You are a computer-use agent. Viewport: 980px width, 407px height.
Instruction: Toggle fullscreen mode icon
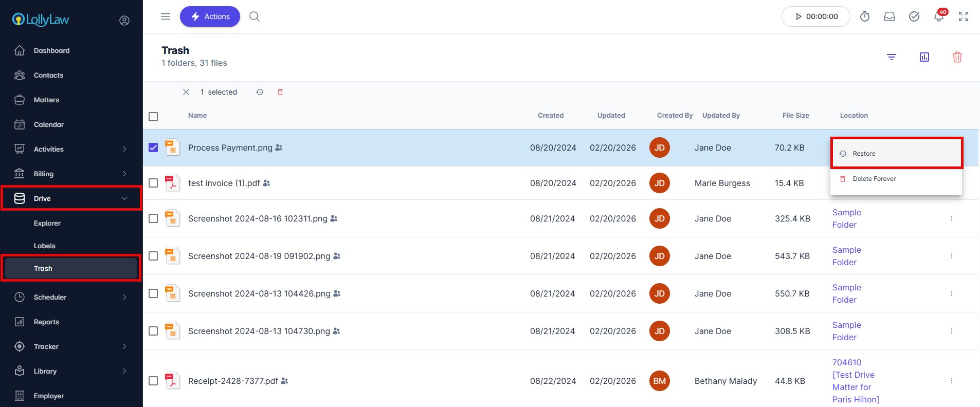964,16
